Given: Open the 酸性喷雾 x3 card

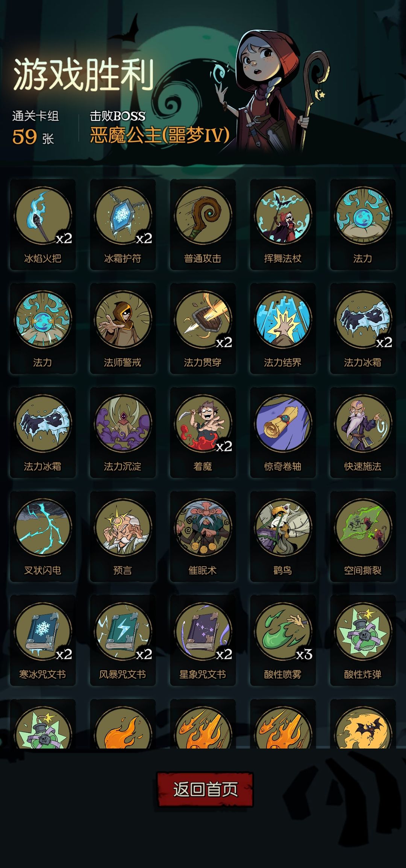Looking at the screenshot, I should (283, 641).
